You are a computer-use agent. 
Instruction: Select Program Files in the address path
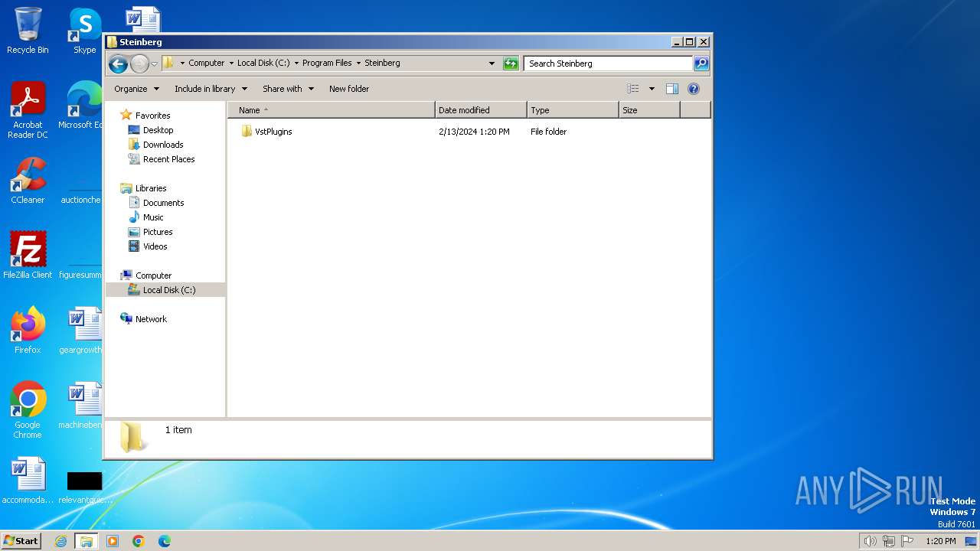coord(327,63)
